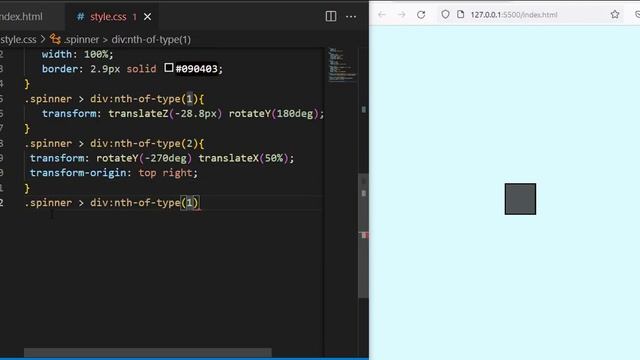Image resolution: width=640 pixels, height=360 pixels.
Task: Click the vertical editor scrollbar thumb
Action: [x=363, y=236]
